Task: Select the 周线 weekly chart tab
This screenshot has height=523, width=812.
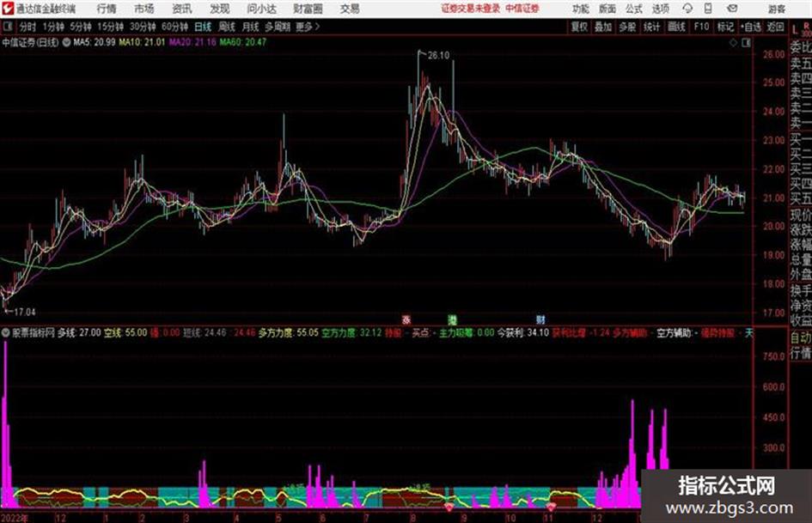Action: point(227,27)
